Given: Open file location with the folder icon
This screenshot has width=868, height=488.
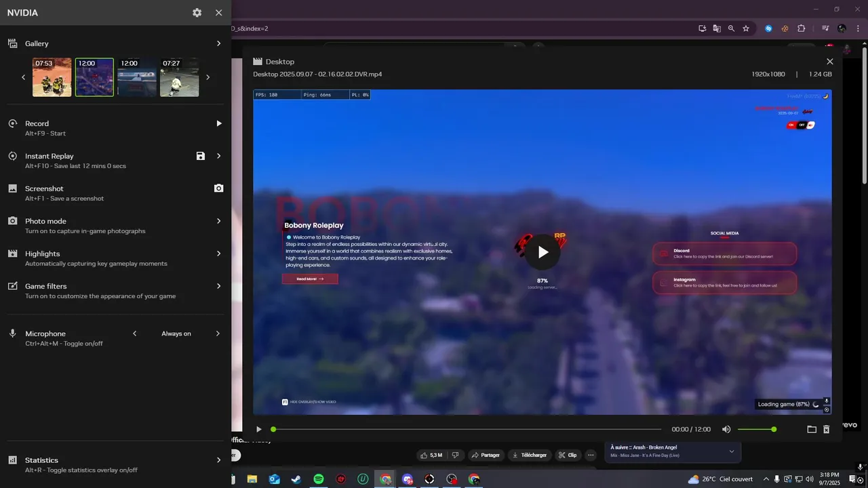Looking at the screenshot, I should [812, 429].
